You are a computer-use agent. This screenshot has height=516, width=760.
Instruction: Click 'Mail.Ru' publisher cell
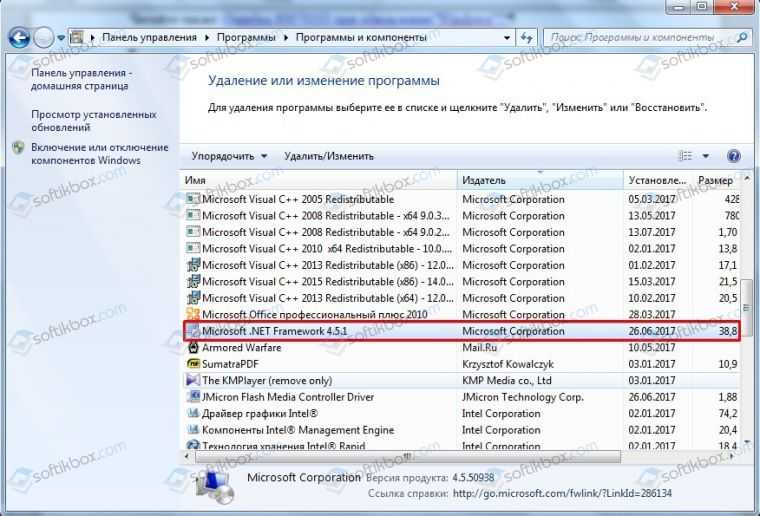[479, 347]
